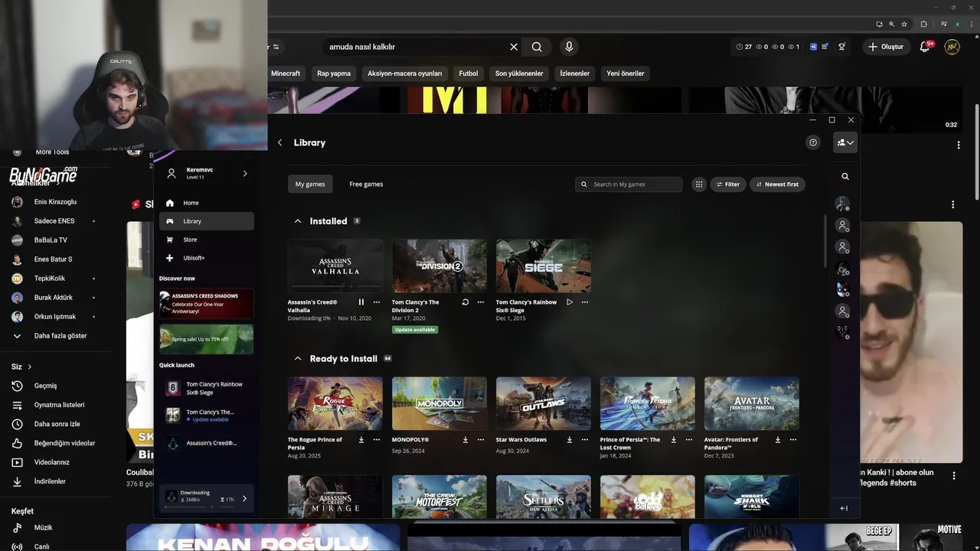This screenshot has width=980, height=551.
Task: Download Prince of Persia: The Lost Crown
Action: coord(674,440)
